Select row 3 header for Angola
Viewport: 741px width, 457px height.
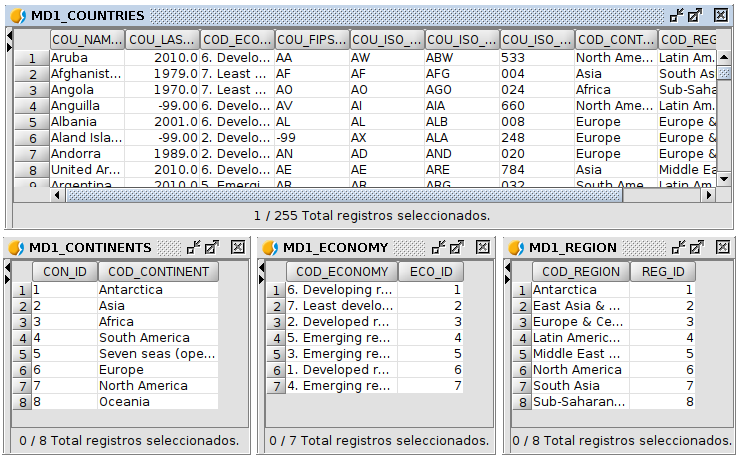pos(32,90)
